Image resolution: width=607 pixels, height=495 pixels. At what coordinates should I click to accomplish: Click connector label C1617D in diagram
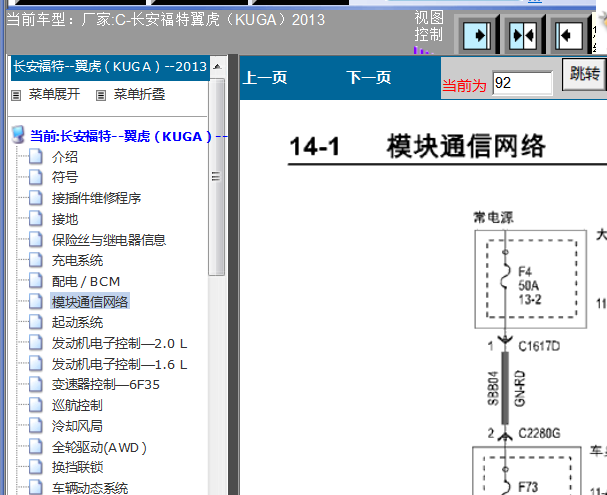(539, 346)
